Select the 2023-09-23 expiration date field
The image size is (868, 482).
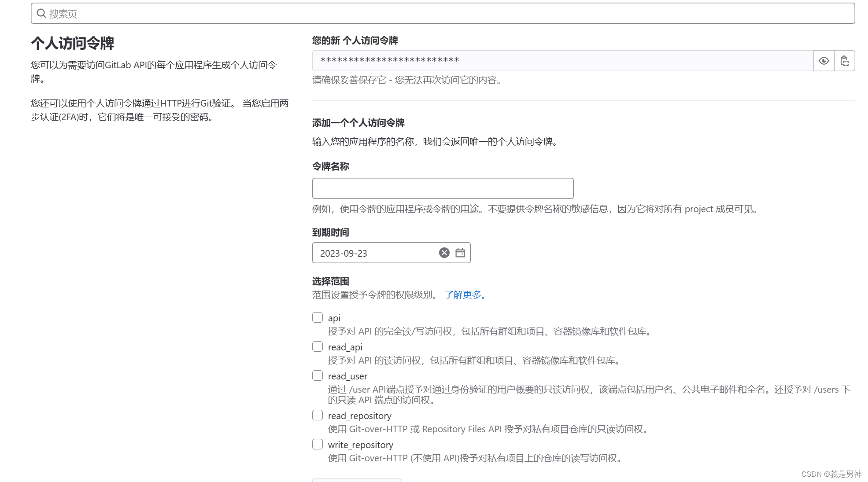pyautogui.click(x=391, y=253)
